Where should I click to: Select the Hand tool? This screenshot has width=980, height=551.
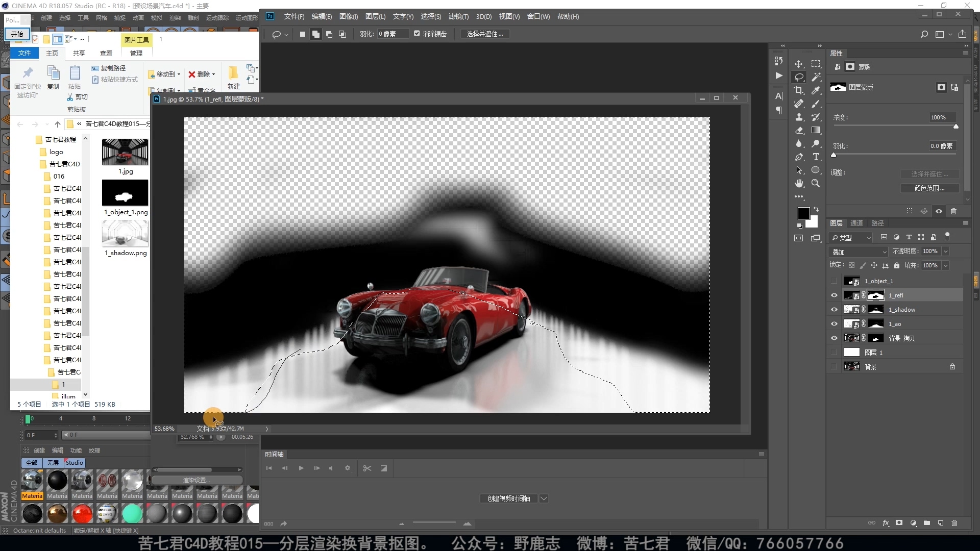click(x=799, y=184)
